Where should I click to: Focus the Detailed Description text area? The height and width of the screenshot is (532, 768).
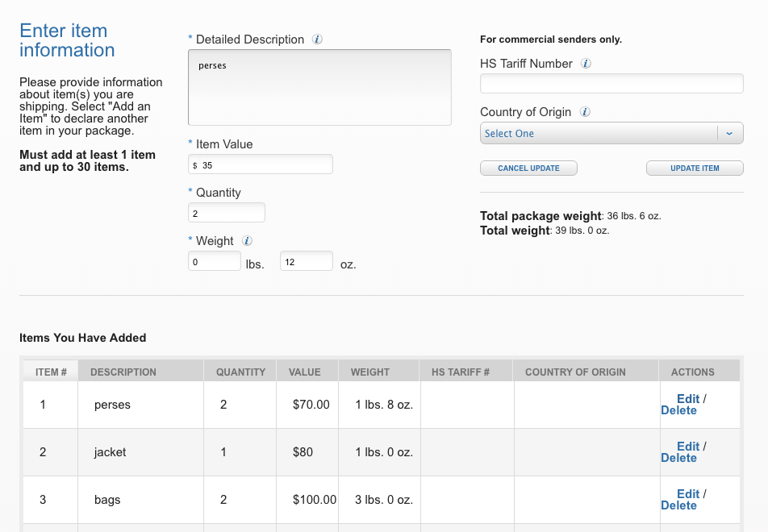319,87
